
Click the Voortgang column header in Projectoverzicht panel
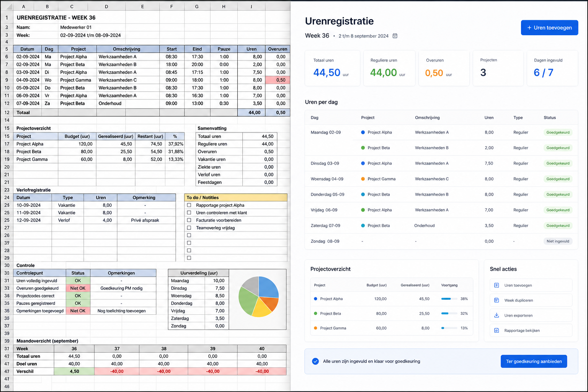pos(449,285)
